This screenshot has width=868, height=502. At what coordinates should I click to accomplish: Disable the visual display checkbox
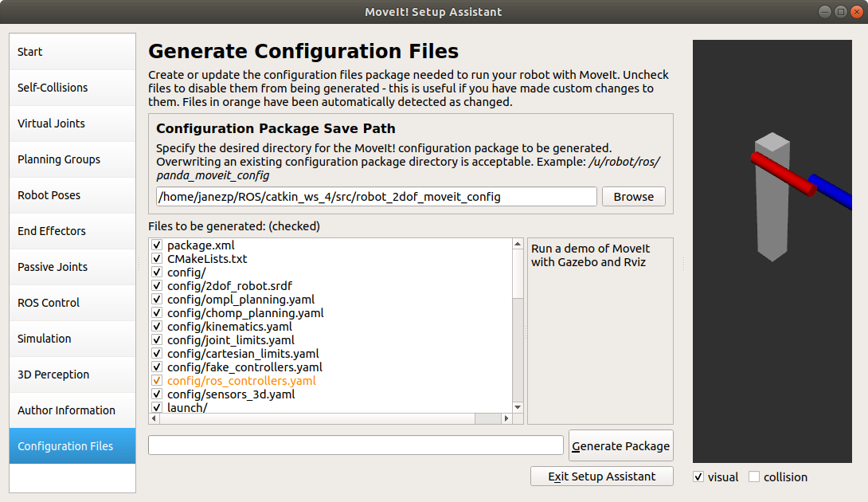tap(698, 477)
